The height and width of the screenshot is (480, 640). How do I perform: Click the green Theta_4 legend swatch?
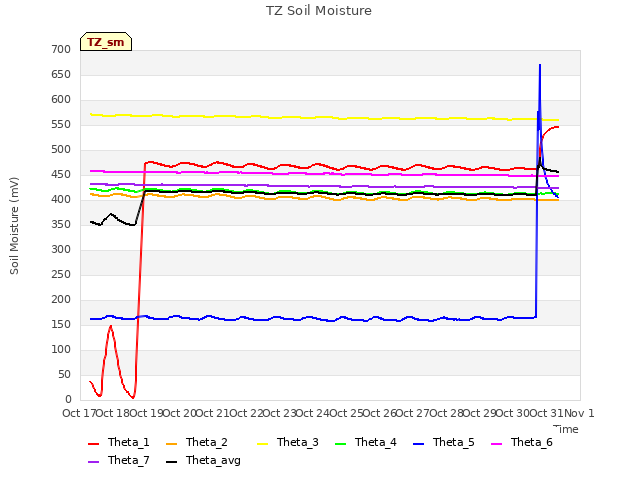coord(340,444)
